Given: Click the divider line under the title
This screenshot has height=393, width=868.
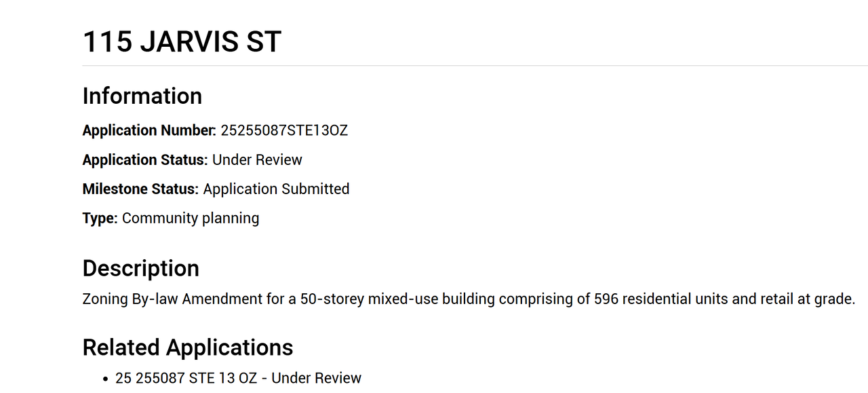Looking at the screenshot, I should 475,66.
